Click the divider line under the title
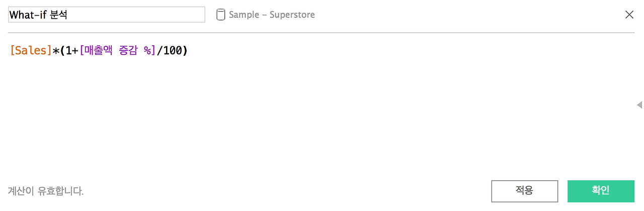The image size is (644, 211). (321, 33)
